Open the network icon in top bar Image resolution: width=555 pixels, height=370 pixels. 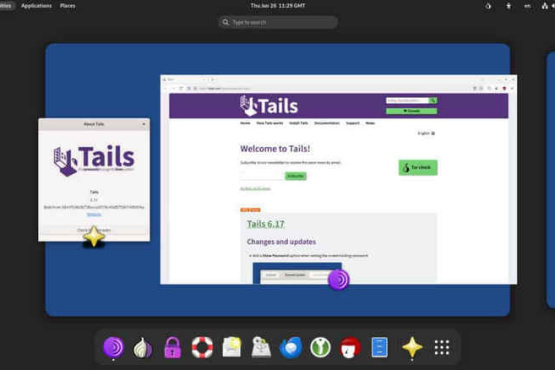(545, 6)
